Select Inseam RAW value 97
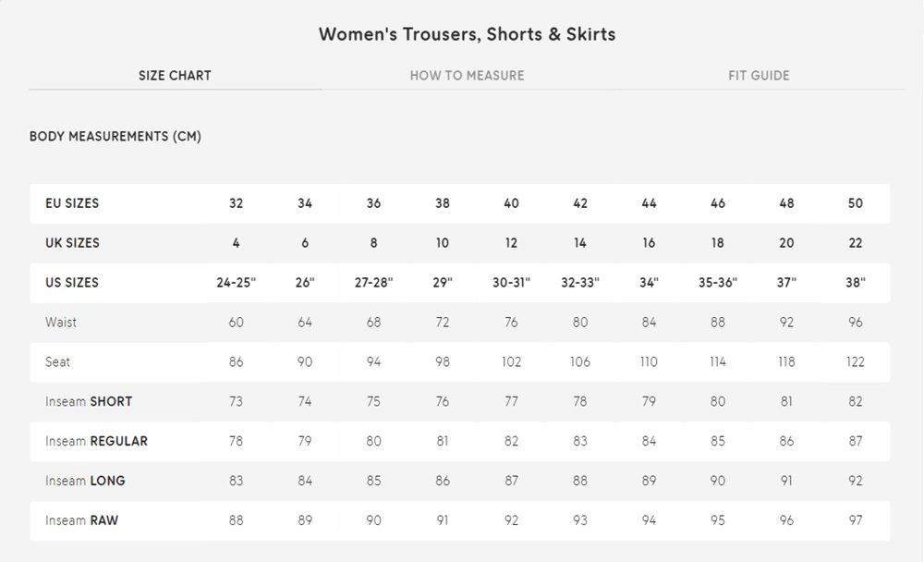924x562 pixels. coord(855,521)
